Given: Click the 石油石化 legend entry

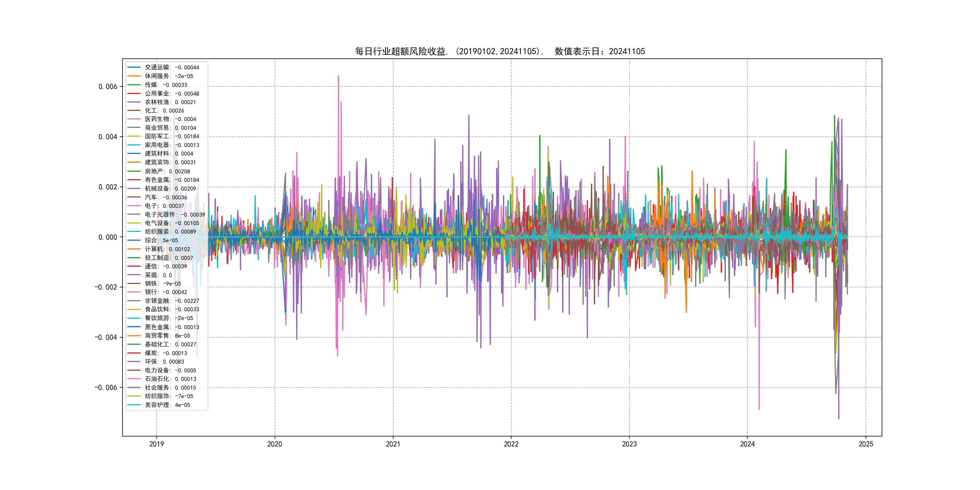Looking at the screenshot, I should (170, 379).
